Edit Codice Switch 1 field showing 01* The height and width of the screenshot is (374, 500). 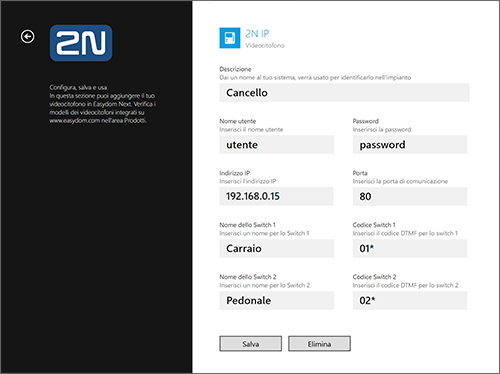tap(410, 248)
